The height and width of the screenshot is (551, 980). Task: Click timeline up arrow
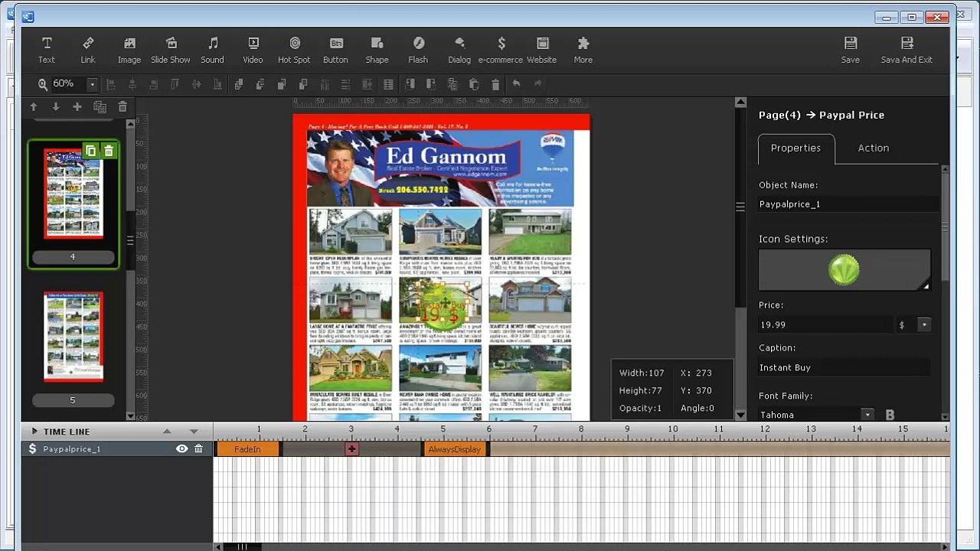(167, 432)
